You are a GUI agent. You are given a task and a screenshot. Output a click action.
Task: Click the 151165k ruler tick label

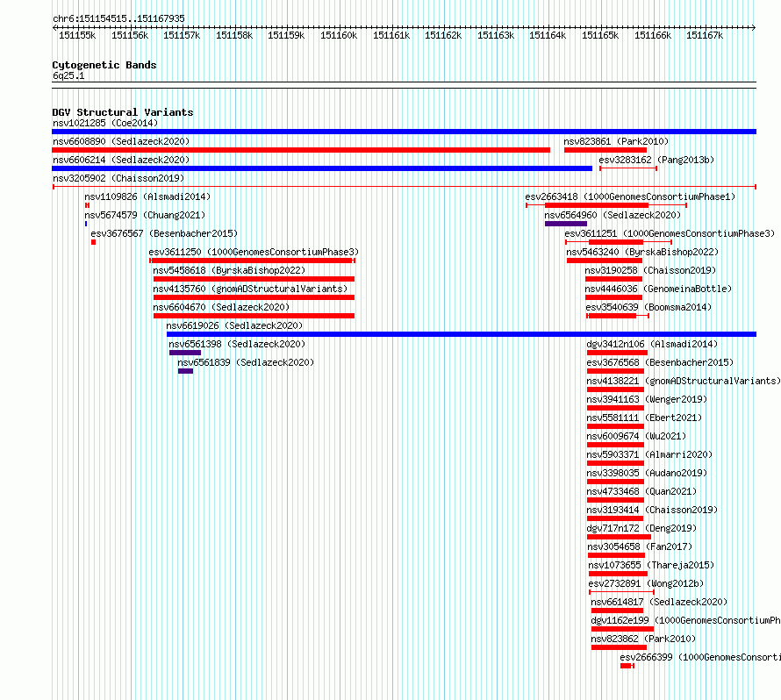click(x=600, y=35)
